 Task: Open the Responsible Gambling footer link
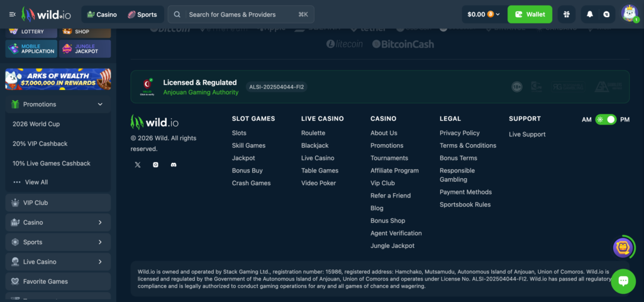[457, 175]
